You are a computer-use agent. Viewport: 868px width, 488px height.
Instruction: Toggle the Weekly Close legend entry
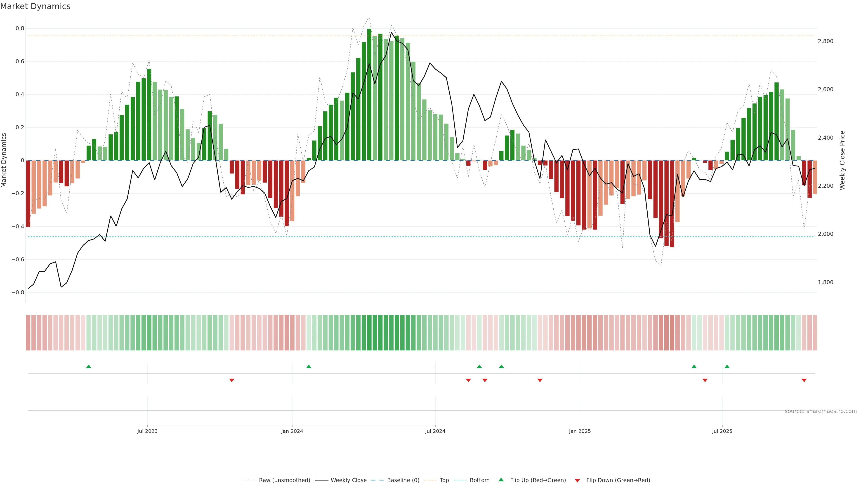(348, 480)
